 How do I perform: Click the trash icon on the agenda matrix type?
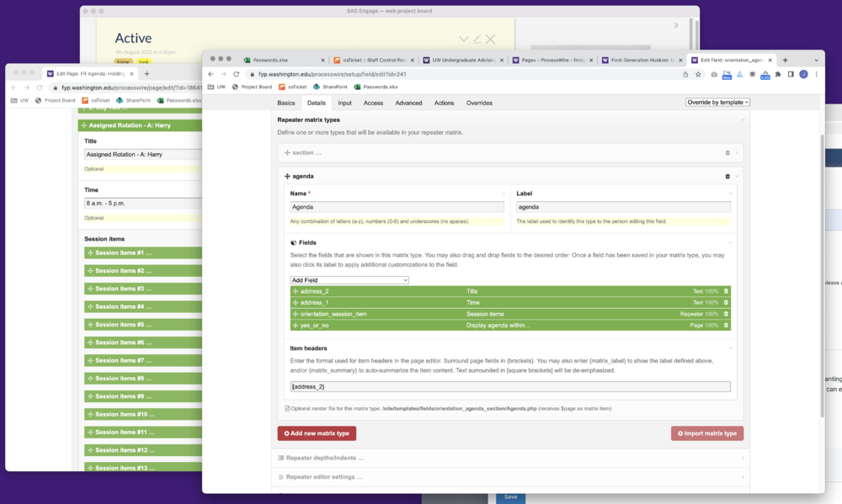tap(727, 176)
